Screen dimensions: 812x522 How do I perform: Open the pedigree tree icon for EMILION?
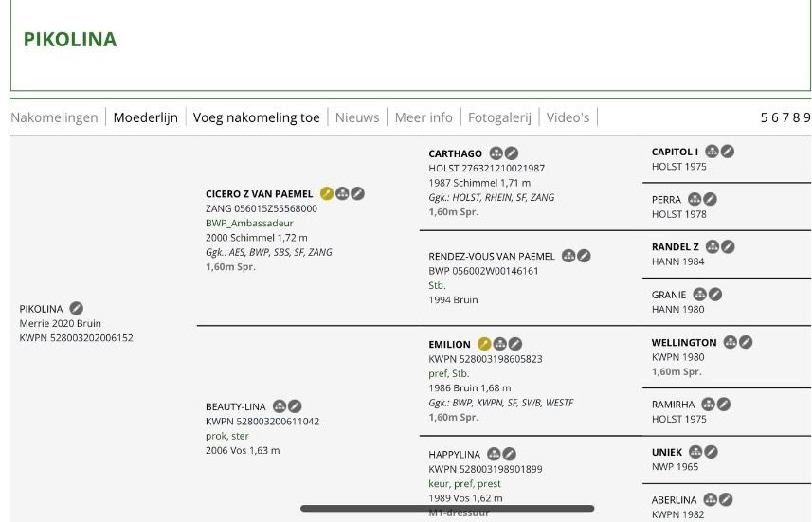pos(499,344)
